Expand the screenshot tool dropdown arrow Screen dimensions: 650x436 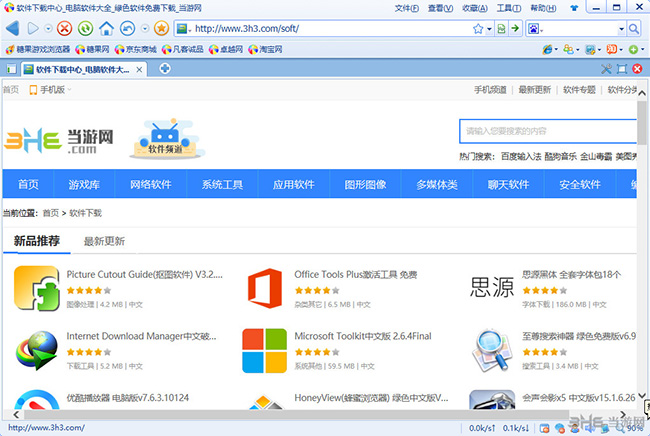(x=599, y=50)
